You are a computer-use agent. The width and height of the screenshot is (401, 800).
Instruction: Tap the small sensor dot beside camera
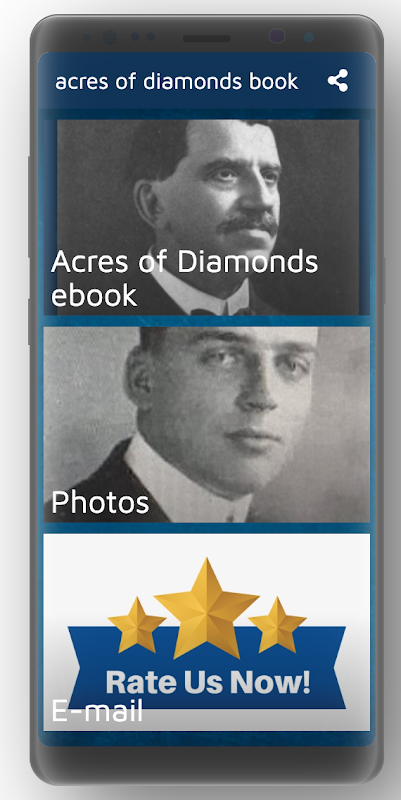308,37
